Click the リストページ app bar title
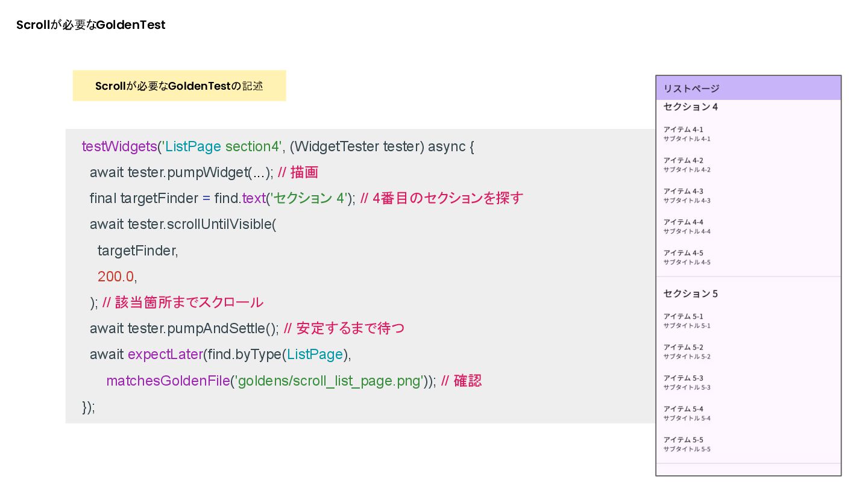The width and height of the screenshot is (868, 488). [691, 89]
